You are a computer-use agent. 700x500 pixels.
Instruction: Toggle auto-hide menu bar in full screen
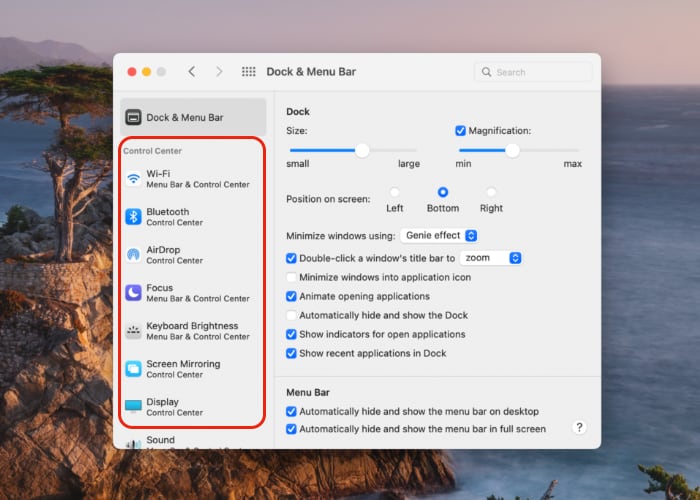click(291, 429)
